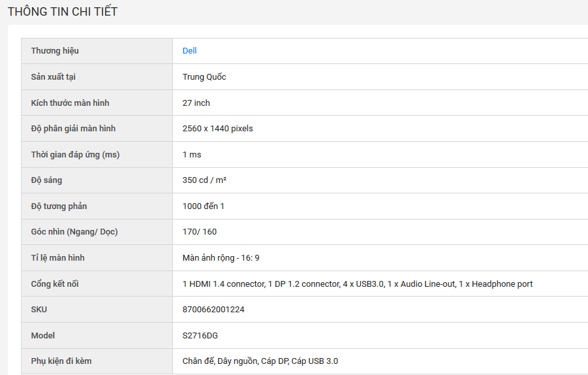
Task: Select the Cổng kết nối label
Action: (55, 284)
